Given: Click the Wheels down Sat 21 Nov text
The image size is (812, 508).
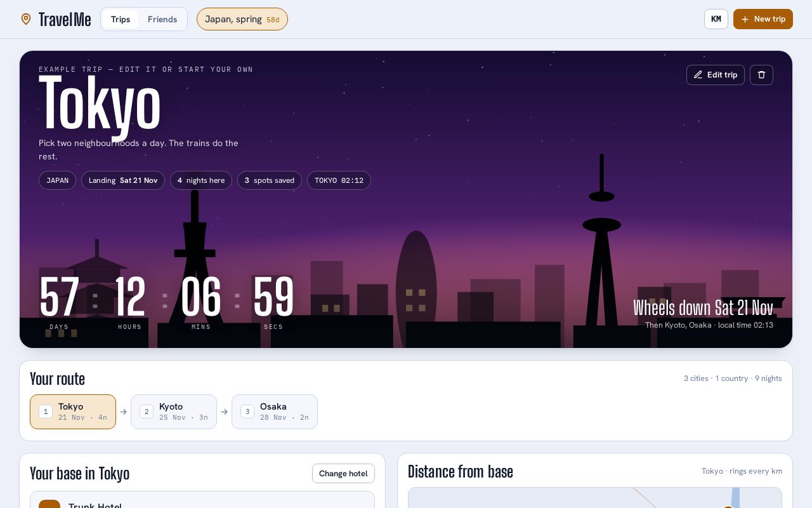Looking at the screenshot, I should coord(703,308).
